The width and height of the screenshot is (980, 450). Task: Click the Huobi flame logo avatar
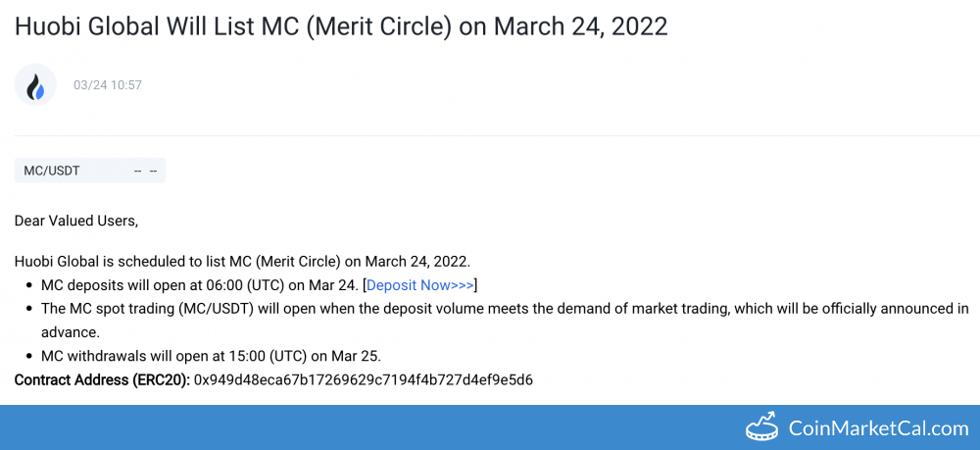[x=35, y=85]
